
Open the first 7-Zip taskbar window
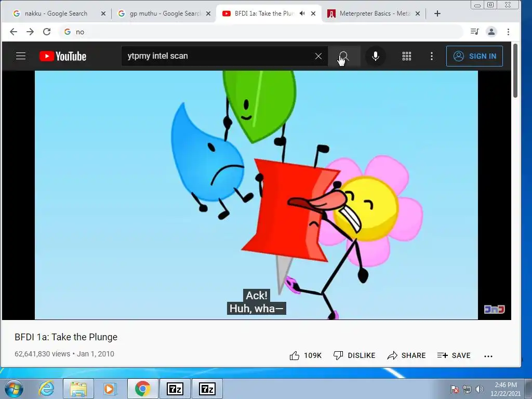pos(175,389)
